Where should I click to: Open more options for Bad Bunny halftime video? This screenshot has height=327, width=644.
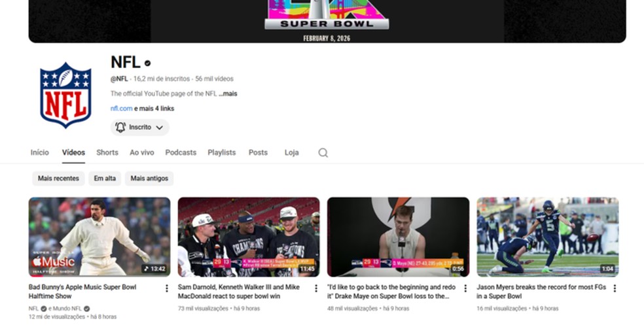(x=167, y=288)
